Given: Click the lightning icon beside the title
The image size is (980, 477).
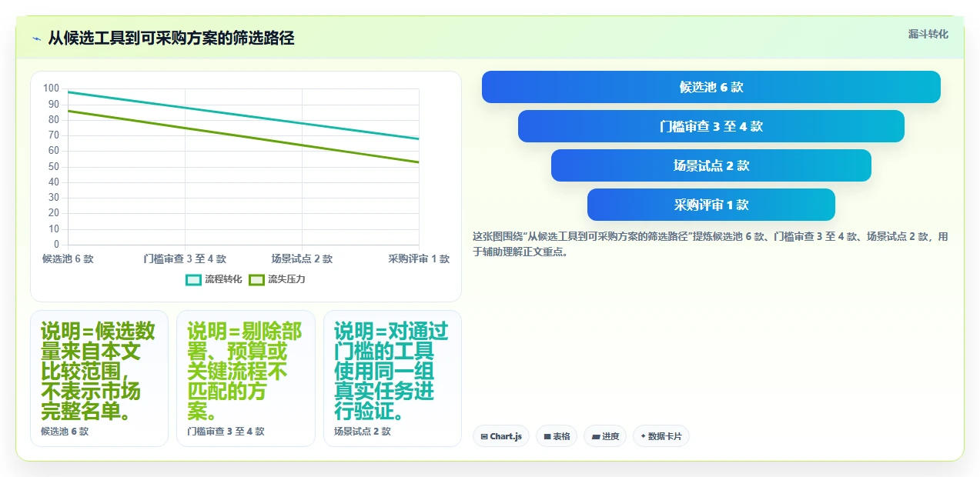Looking at the screenshot, I should click(x=36, y=38).
